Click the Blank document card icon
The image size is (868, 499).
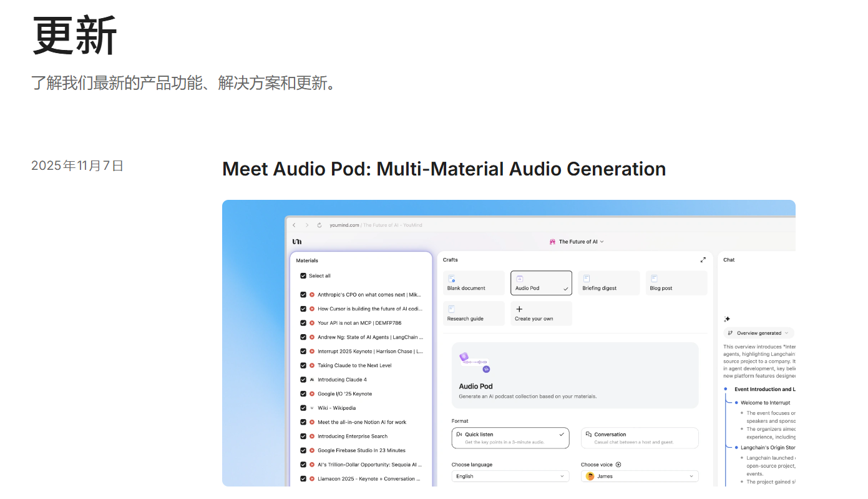click(x=451, y=279)
